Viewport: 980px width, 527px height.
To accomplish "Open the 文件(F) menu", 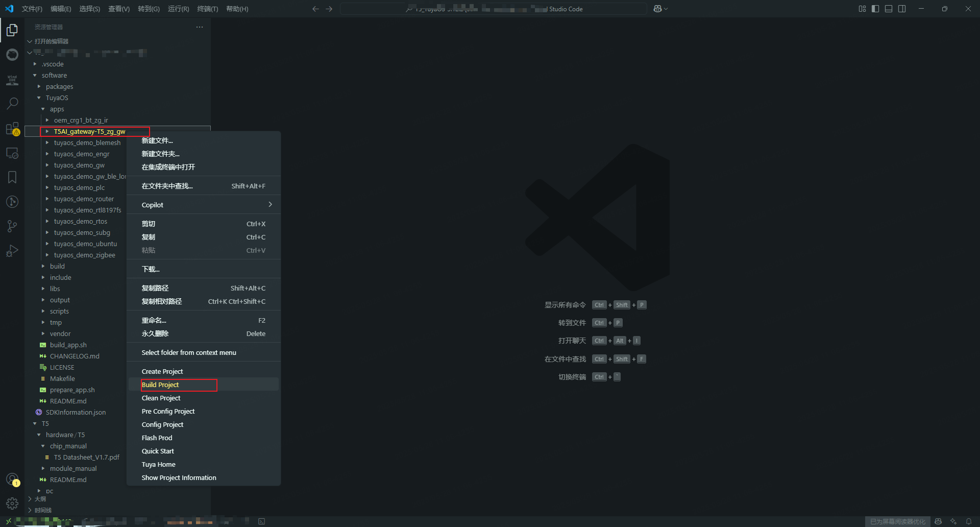I will click(32, 9).
